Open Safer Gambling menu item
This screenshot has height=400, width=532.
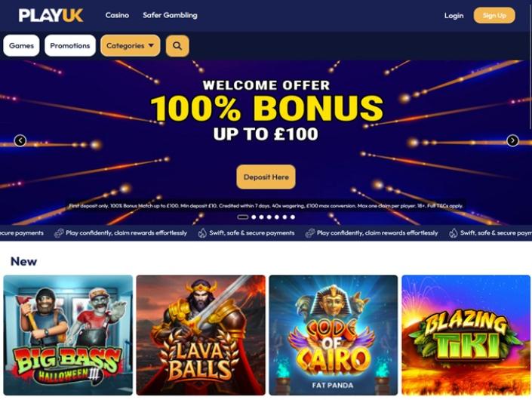170,15
